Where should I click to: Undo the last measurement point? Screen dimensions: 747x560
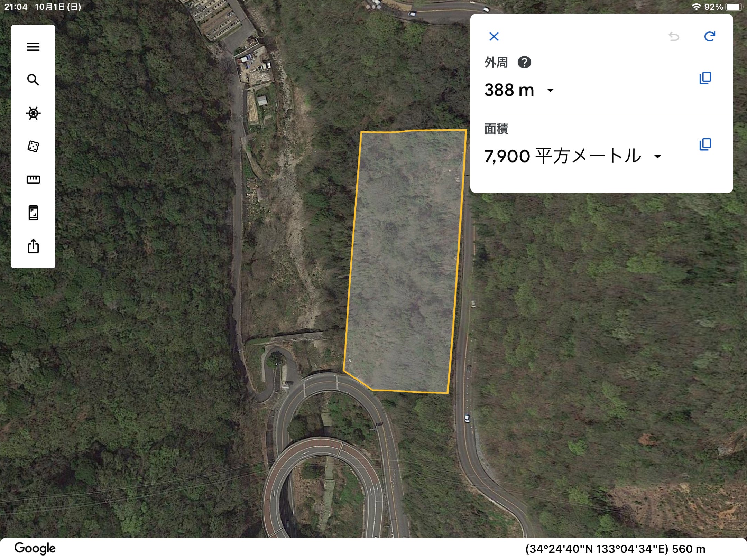(674, 36)
